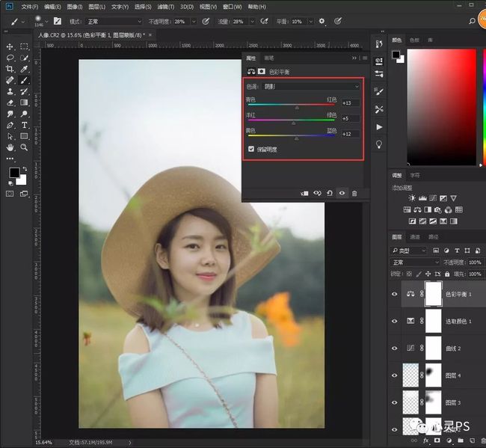Viewport: 486px width, 448px height.
Task: Add a Photo Filter adjustment
Action: pyautogui.click(x=437, y=210)
